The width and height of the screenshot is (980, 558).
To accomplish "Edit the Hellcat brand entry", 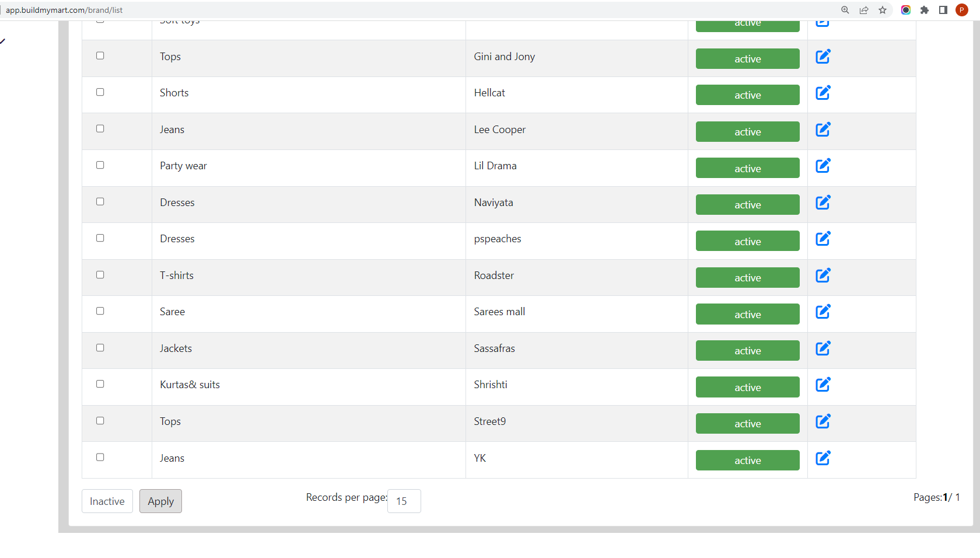I will [823, 93].
